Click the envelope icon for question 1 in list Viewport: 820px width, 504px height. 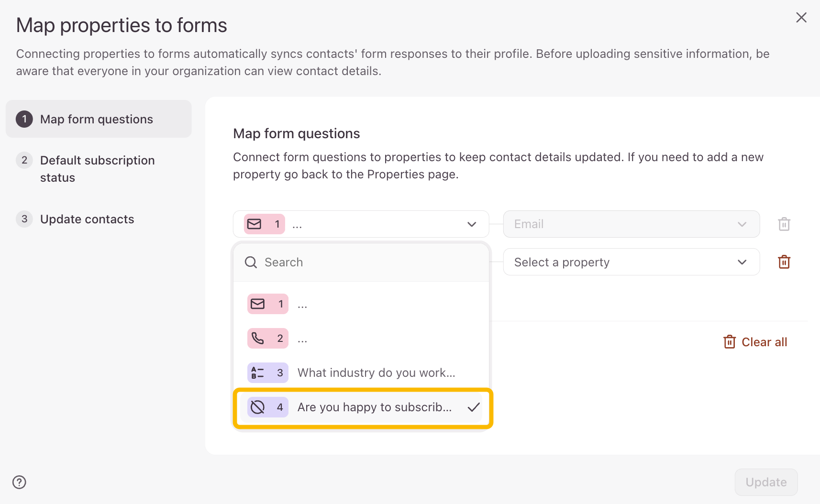[258, 304]
